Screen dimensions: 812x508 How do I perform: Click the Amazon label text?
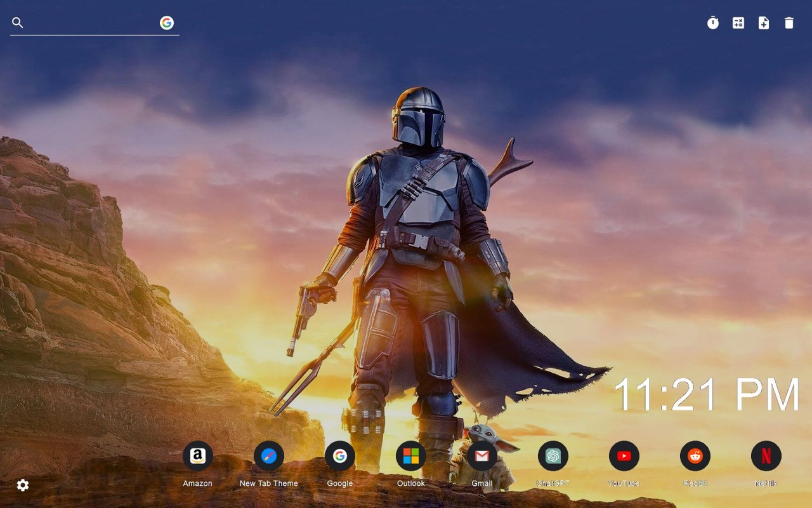pos(198,483)
